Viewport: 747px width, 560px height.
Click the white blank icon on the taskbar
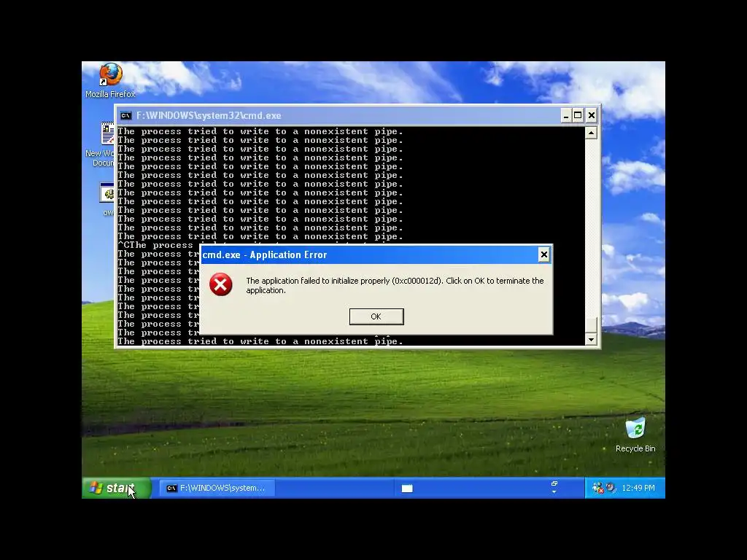click(407, 488)
